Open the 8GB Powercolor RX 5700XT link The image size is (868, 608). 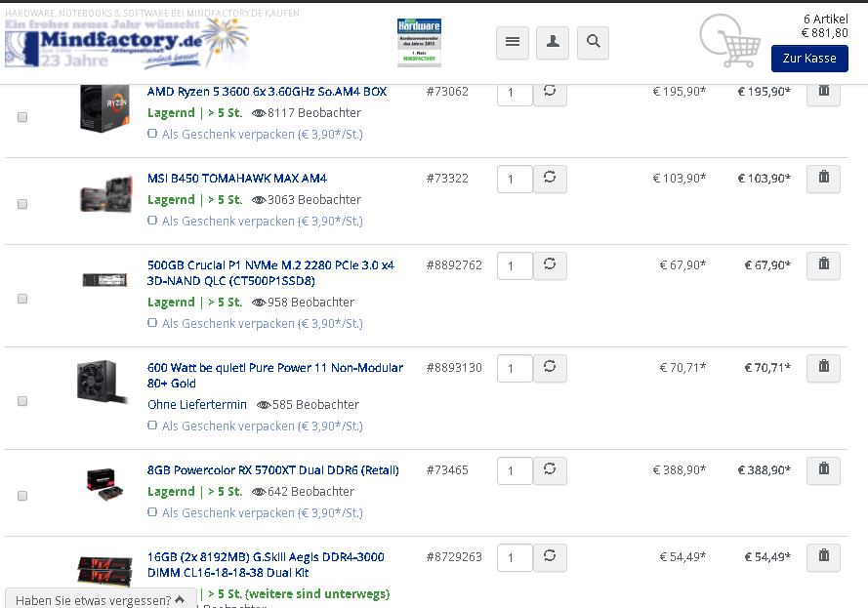point(273,470)
